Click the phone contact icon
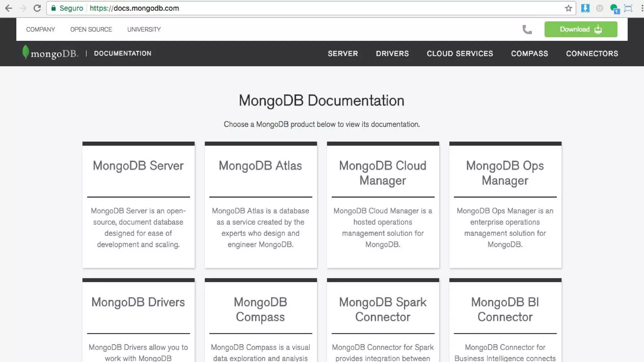 pos(527,29)
